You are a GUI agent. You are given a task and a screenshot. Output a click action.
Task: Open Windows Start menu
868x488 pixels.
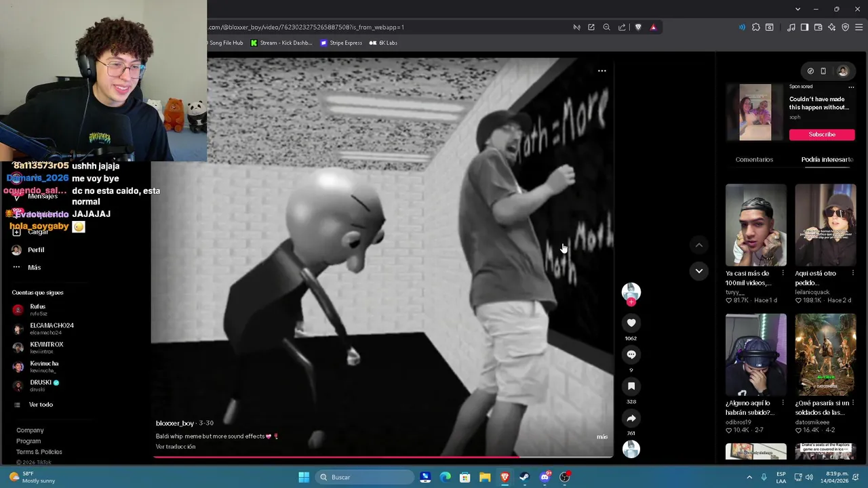coord(304,477)
